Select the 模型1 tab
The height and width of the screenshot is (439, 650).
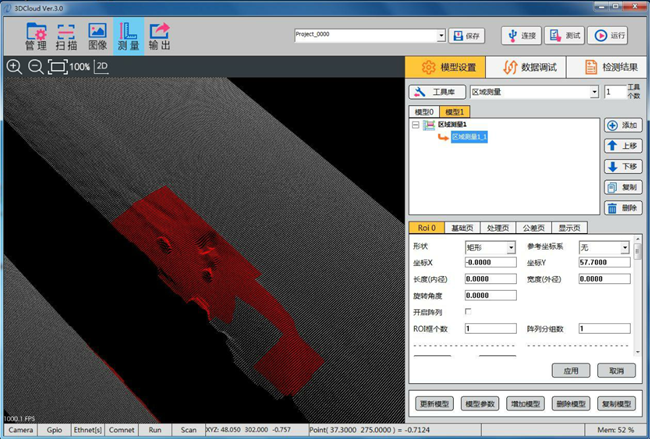tap(455, 112)
